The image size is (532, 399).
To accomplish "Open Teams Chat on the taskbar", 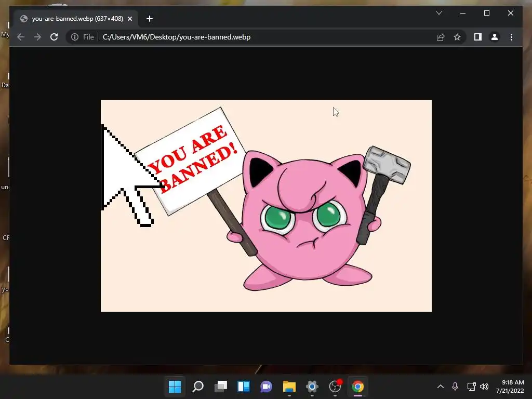I will [267, 387].
